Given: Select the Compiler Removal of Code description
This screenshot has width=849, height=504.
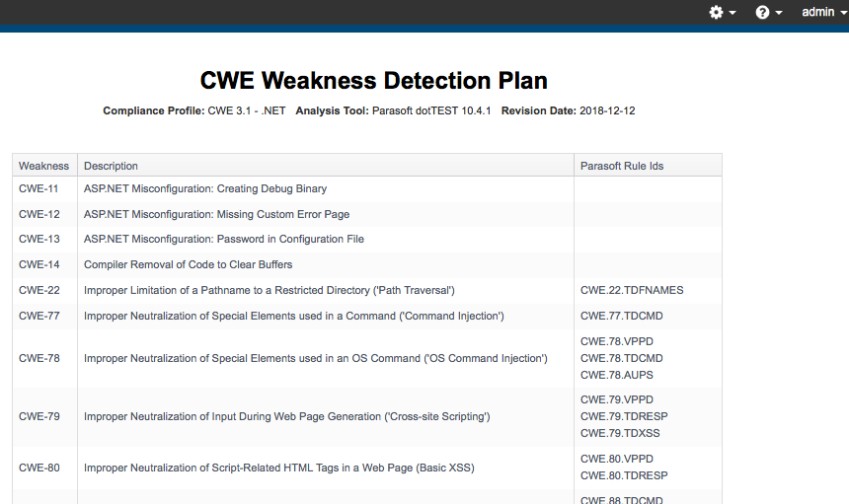Looking at the screenshot, I should point(188,264).
